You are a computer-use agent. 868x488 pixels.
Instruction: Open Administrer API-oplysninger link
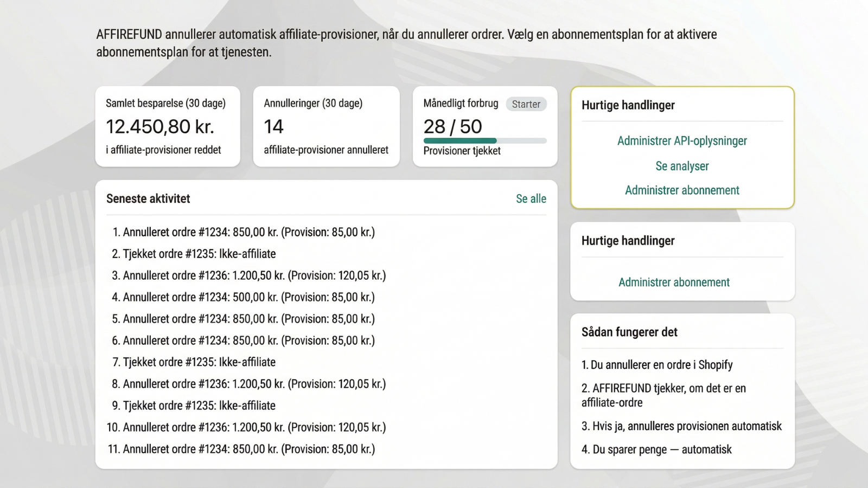point(682,141)
